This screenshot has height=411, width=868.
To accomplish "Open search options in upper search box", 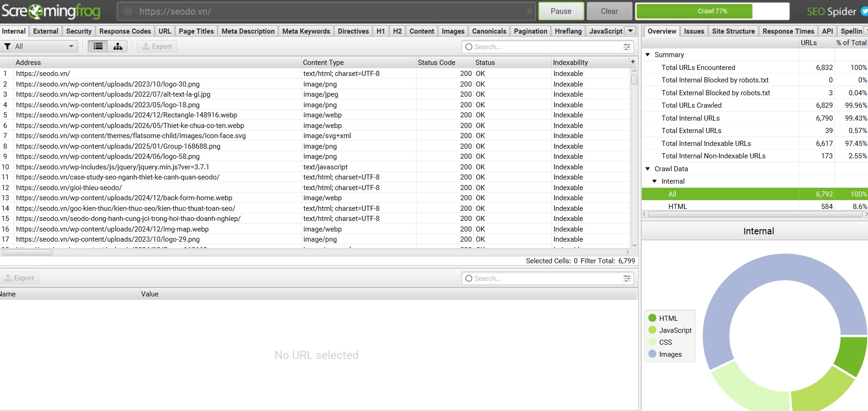I will click(627, 47).
